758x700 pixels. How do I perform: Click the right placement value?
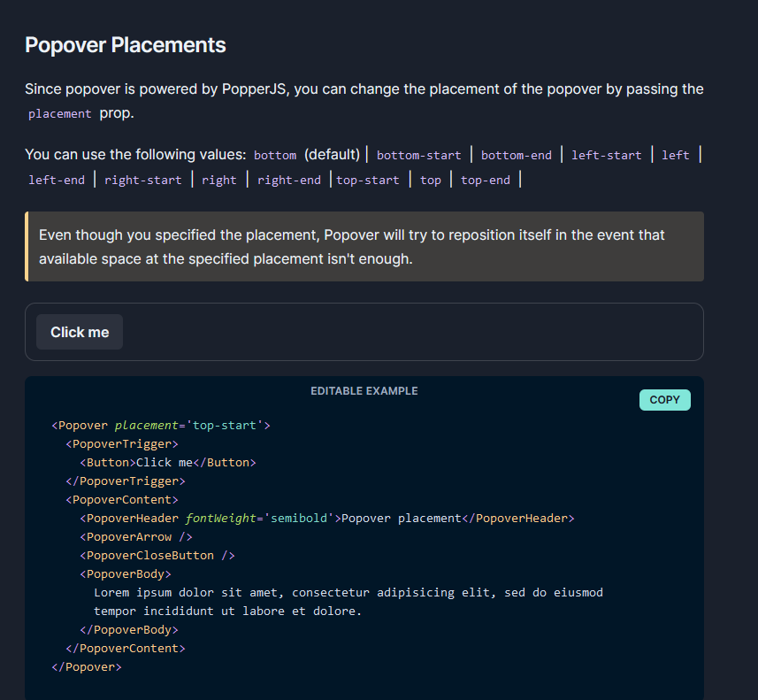218,180
